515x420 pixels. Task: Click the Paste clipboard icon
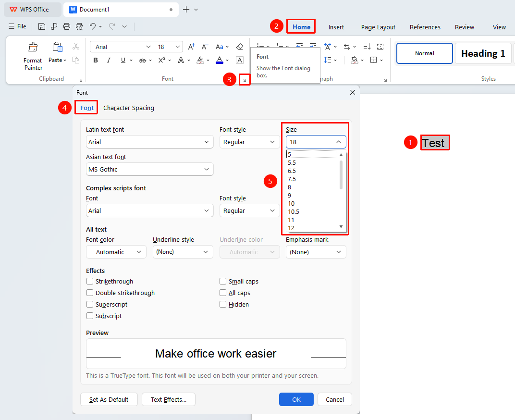(58, 47)
